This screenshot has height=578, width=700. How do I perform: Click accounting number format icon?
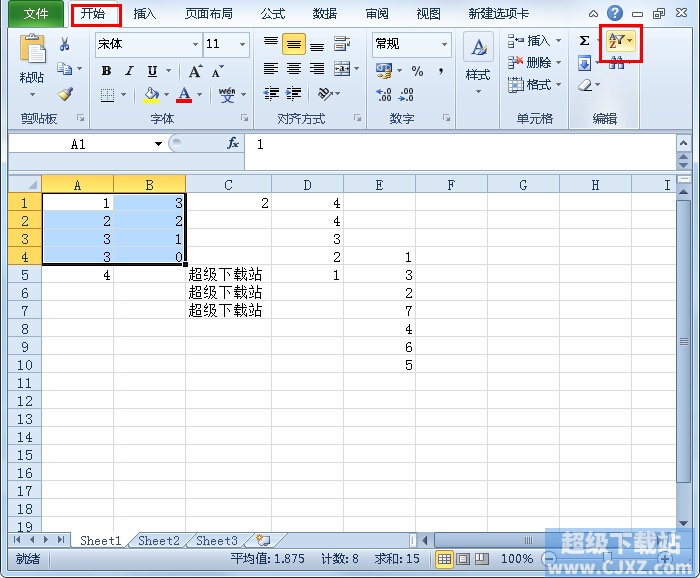click(x=384, y=71)
